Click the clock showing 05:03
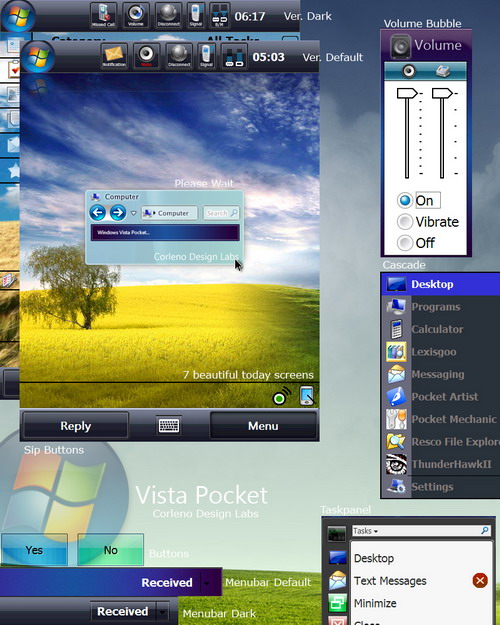 click(x=268, y=57)
